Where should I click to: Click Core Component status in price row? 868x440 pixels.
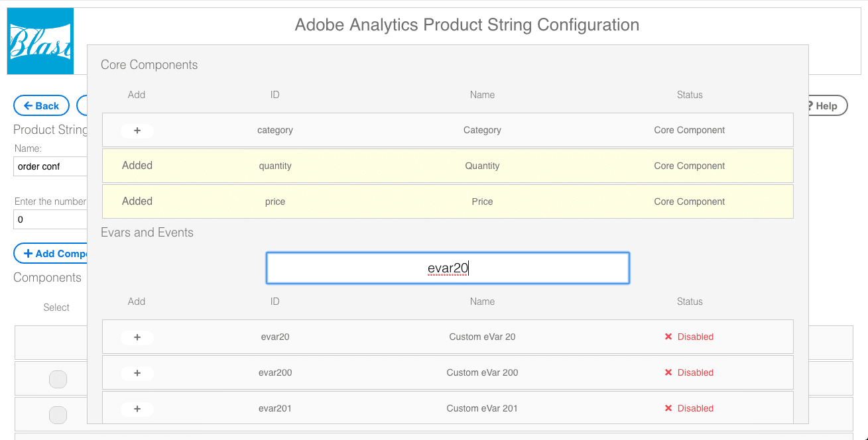690,202
